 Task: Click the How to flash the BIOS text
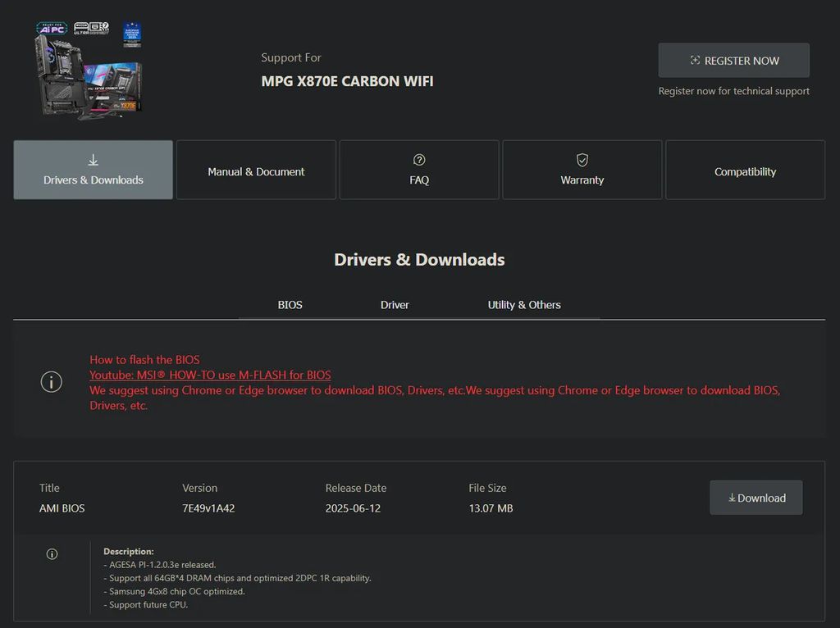(x=144, y=359)
